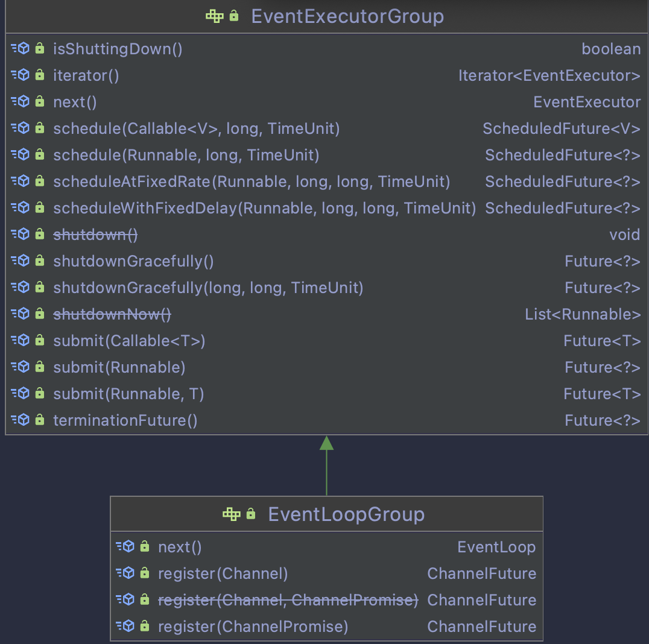Click the method icon next to isShuttingDown()
649x644 pixels.
(21, 48)
